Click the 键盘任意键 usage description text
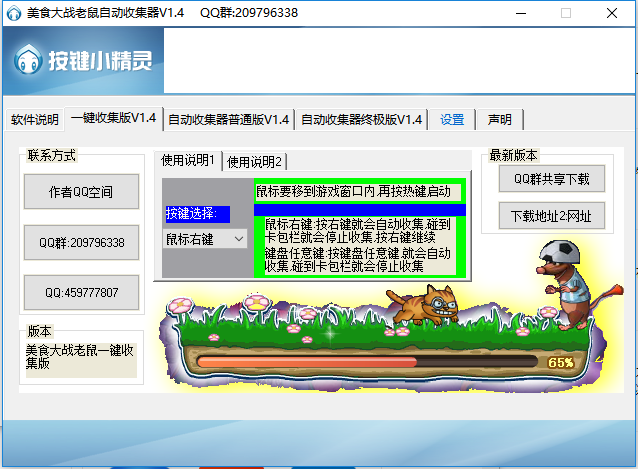This screenshot has height=469, width=638. (x=358, y=260)
